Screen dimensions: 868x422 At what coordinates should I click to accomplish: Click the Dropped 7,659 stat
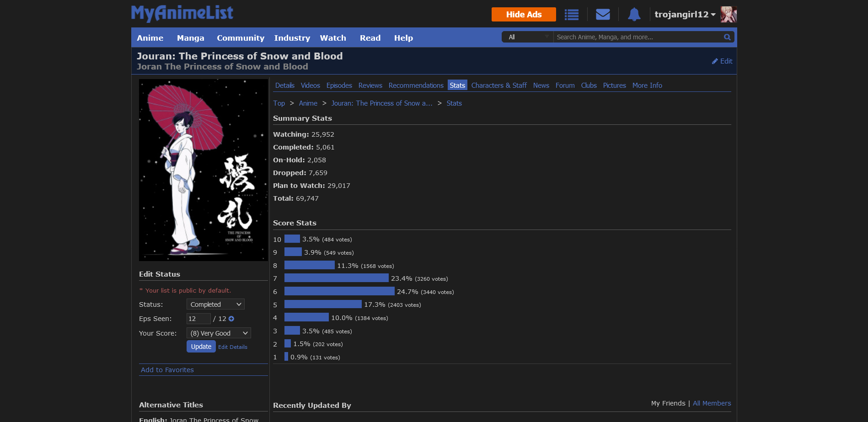click(x=300, y=173)
